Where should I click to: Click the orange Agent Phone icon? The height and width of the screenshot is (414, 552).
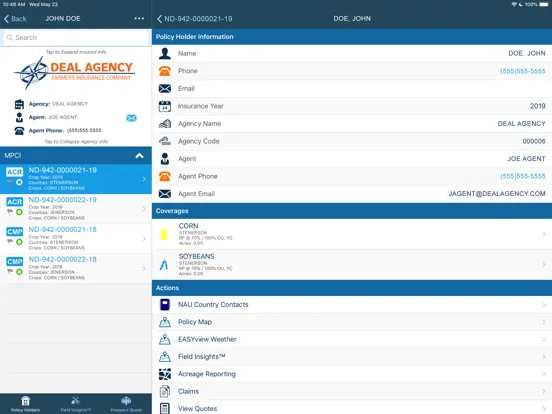(165, 176)
